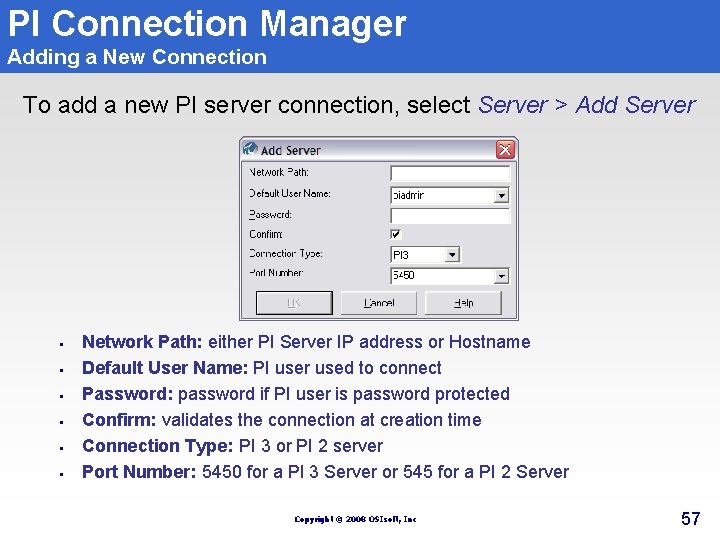The height and width of the screenshot is (540, 720).
Task: Open the Port Number dropdown arrow
Action: point(501,276)
